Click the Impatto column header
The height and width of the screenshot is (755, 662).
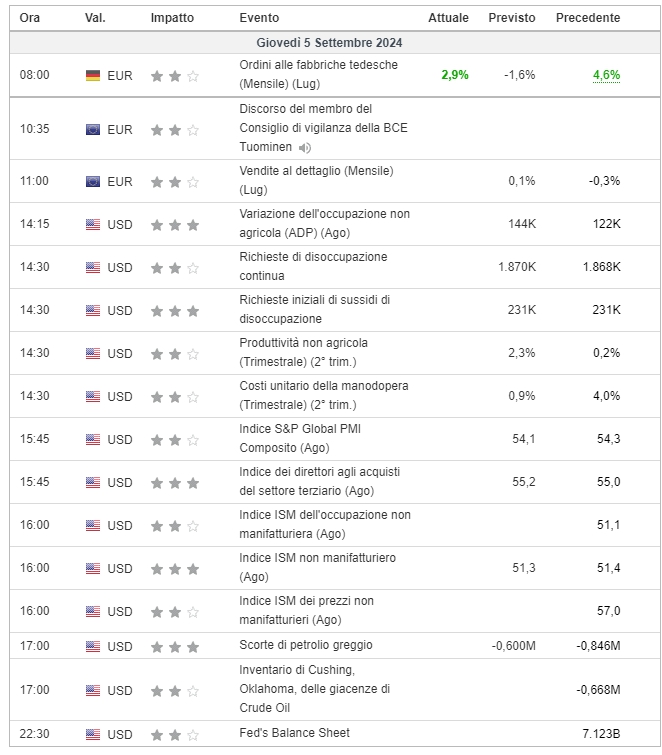[x=172, y=18]
